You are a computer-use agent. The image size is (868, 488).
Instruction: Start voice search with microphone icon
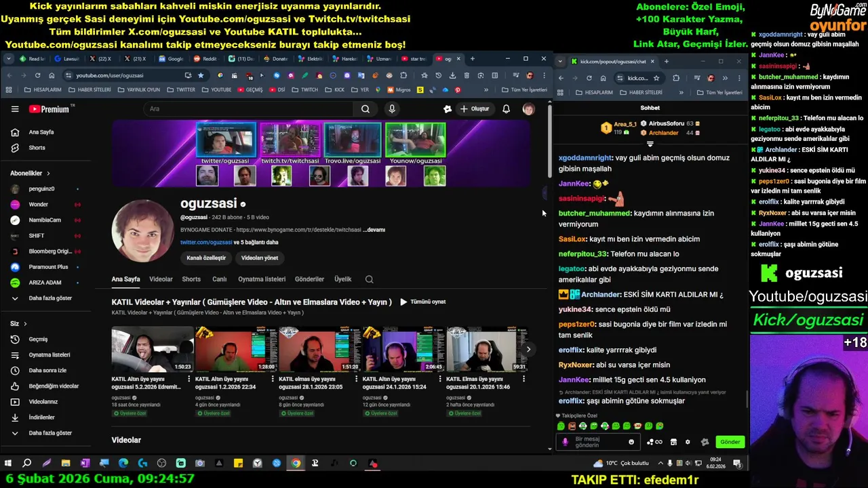tap(392, 109)
